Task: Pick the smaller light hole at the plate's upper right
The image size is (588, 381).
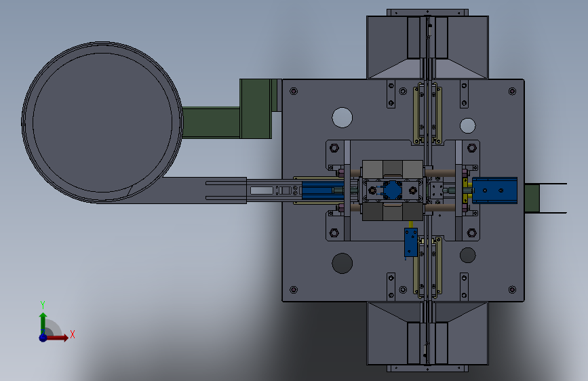Action: [468, 125]
